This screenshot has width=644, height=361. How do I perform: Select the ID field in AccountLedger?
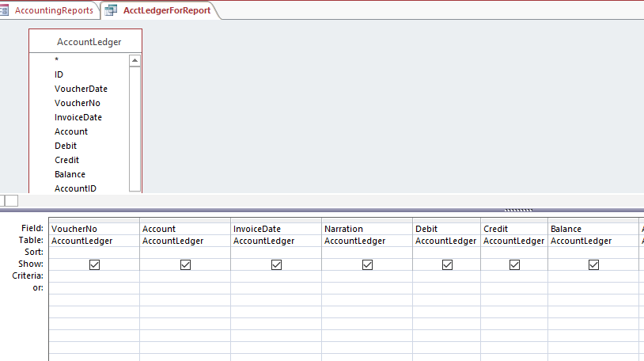59,74
